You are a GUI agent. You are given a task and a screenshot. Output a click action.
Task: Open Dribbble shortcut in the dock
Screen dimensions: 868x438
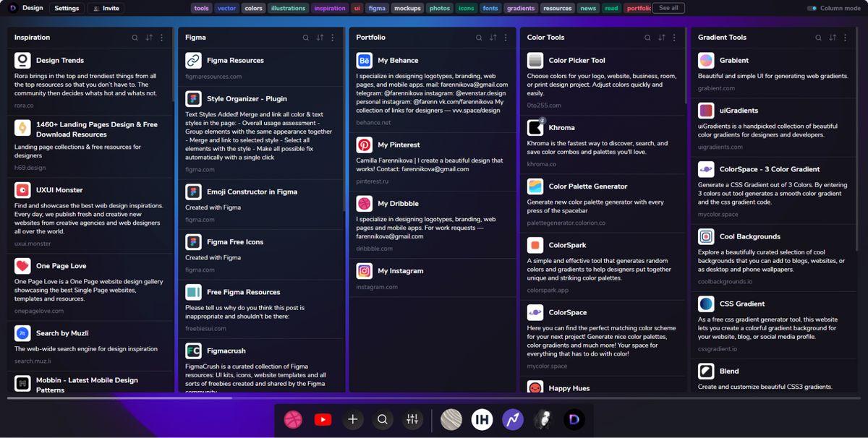point(293,419)
